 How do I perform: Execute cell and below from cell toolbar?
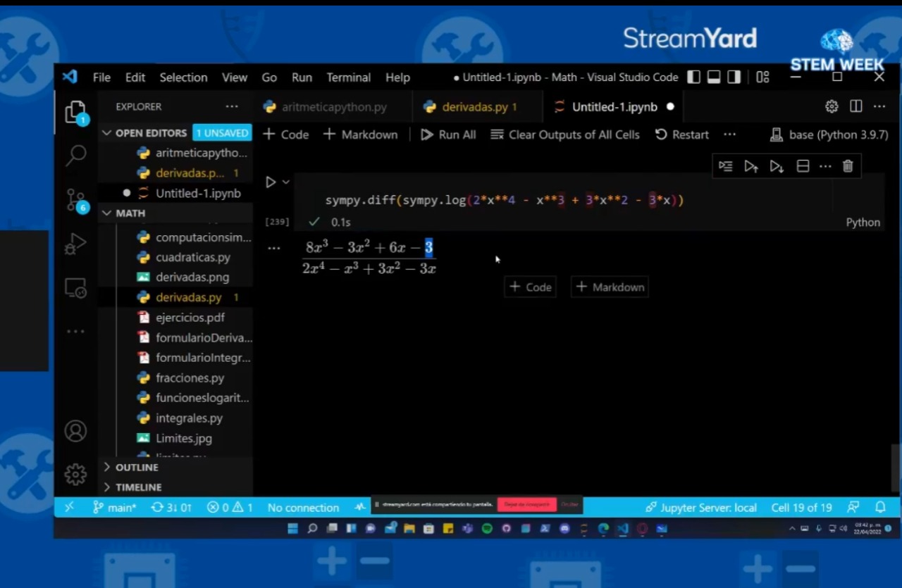click(777, 166)
